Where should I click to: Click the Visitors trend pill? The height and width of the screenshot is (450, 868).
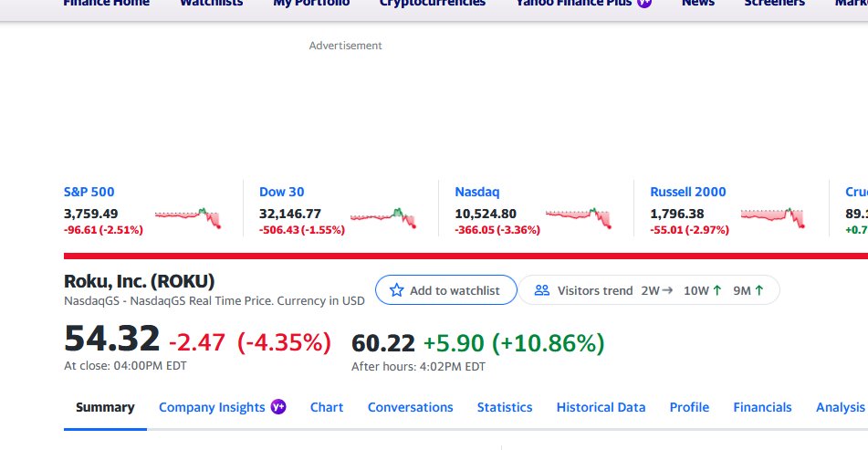[x=649, y=290]
